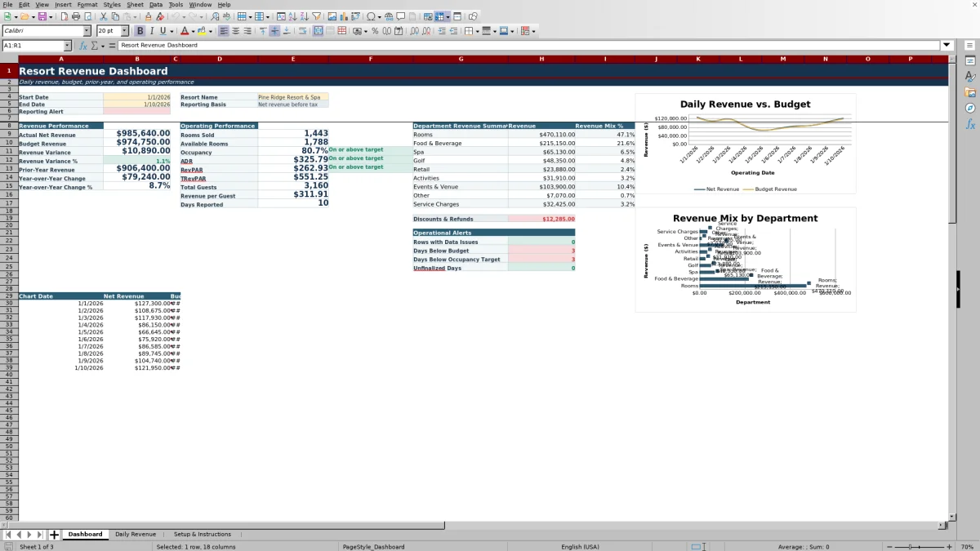This screenshot has height=551, width=980.
Task: Click the Undo arrow icon
Action: click(x=176, y=16)
